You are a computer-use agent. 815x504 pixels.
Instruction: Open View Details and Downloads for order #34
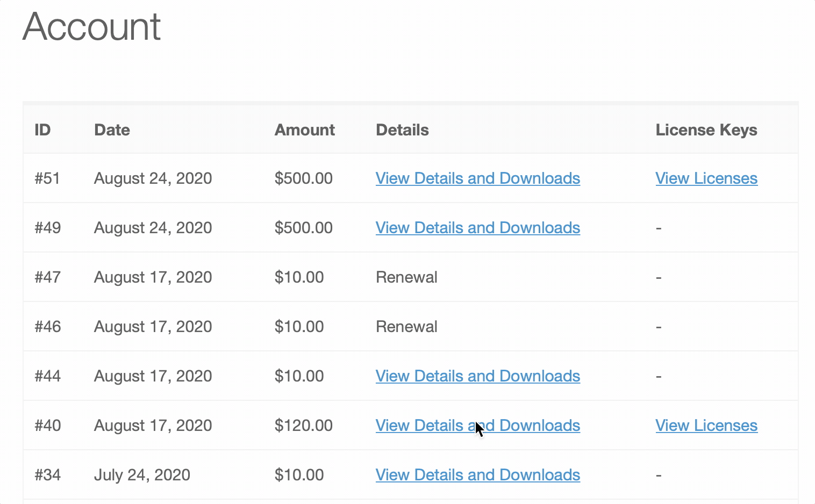coord(477,475)
